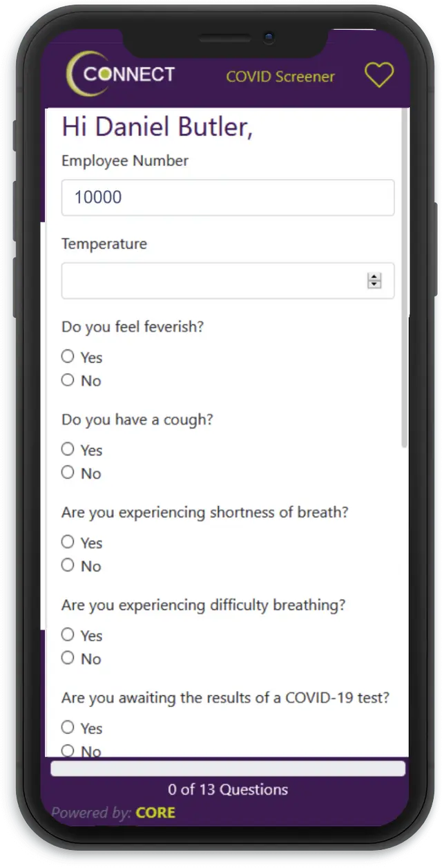Click the form's vertical scrollbar
This screenshot has height=868, width=442.
click(x=404, y=276)
